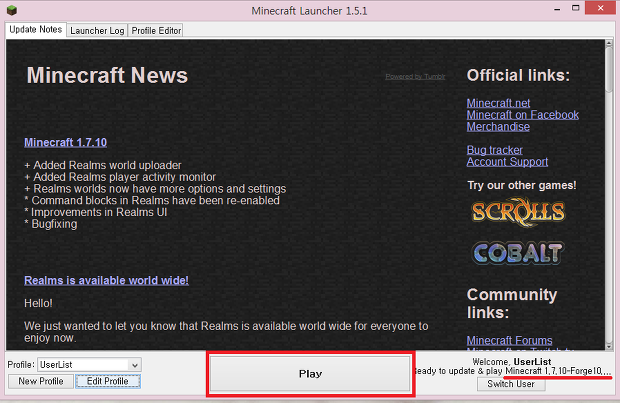Click the Powered by Tumblr link

415,77
